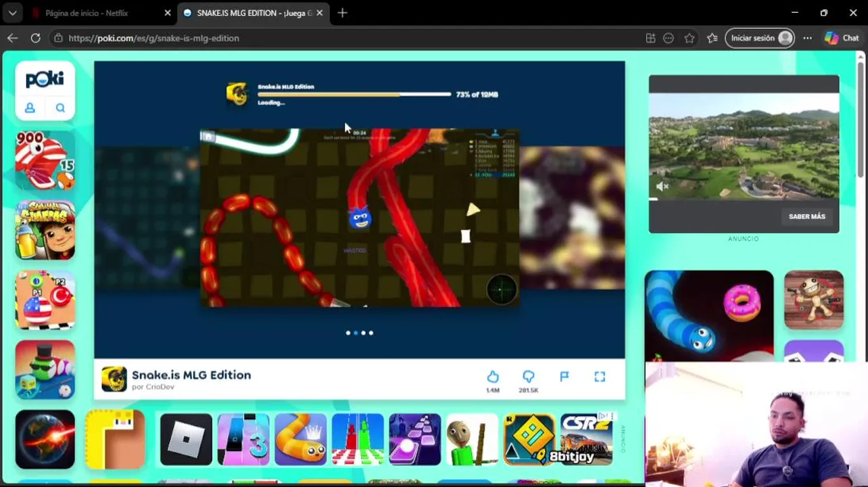Open the Copilot Chat button

click(842, 38)
